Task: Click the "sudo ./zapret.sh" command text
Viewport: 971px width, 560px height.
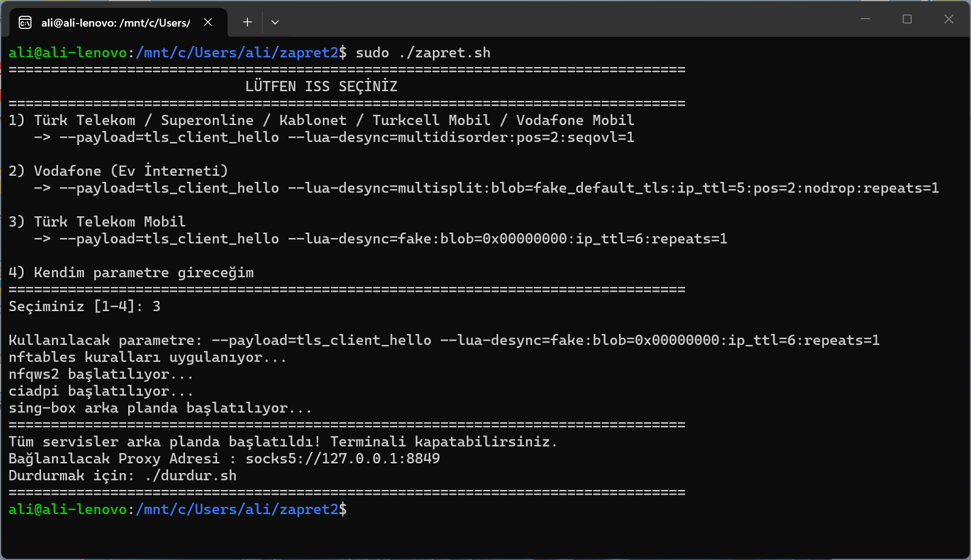Action: pos(423,53)
